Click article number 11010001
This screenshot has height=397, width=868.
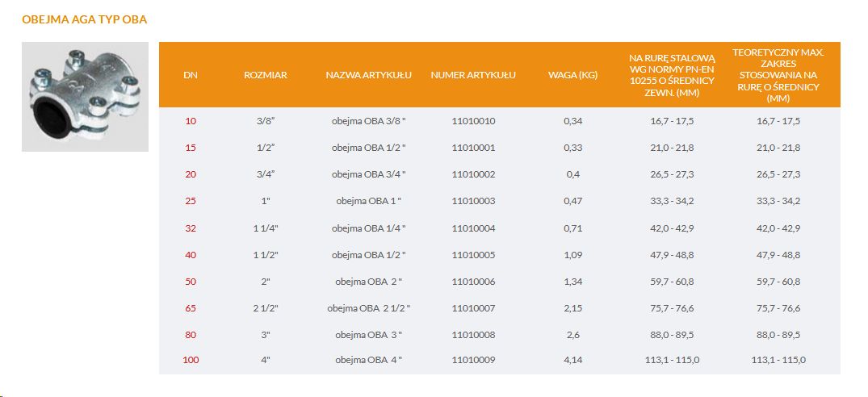pyautogui.click(x=473, y=148)
